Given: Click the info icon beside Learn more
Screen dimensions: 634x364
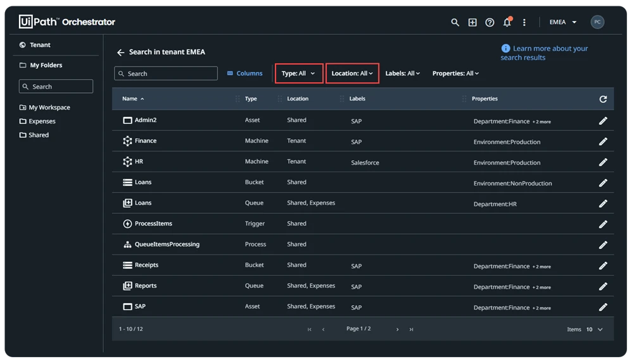Looking at the screenshot, I should [505, 49].
